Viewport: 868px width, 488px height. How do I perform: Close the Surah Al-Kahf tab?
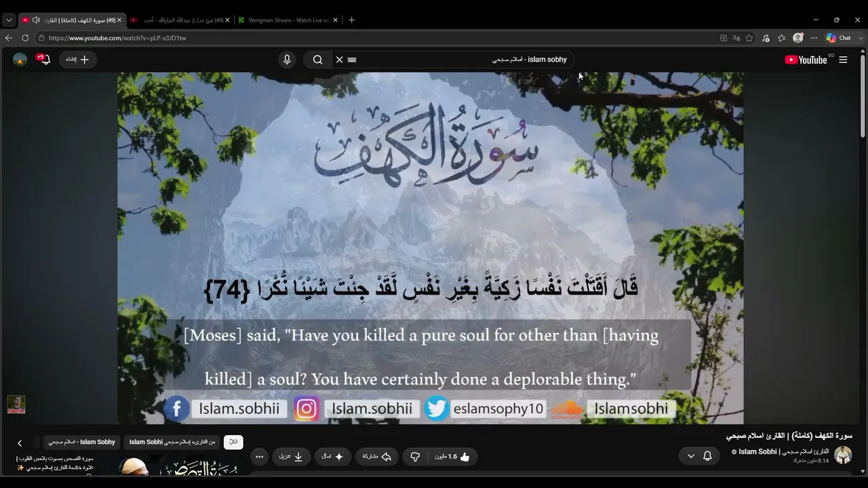119,20
